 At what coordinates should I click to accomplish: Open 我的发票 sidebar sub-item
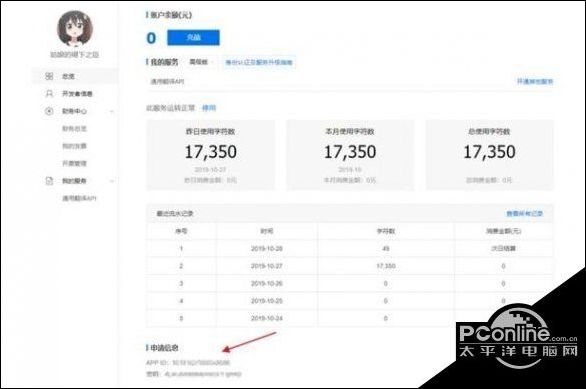[74, 146]
